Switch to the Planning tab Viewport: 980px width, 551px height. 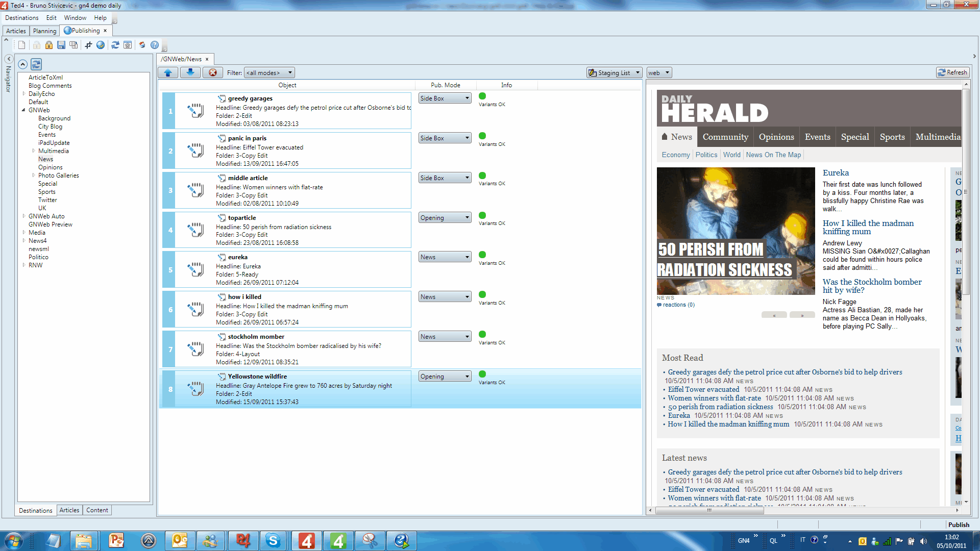click(x=44, y=31)
